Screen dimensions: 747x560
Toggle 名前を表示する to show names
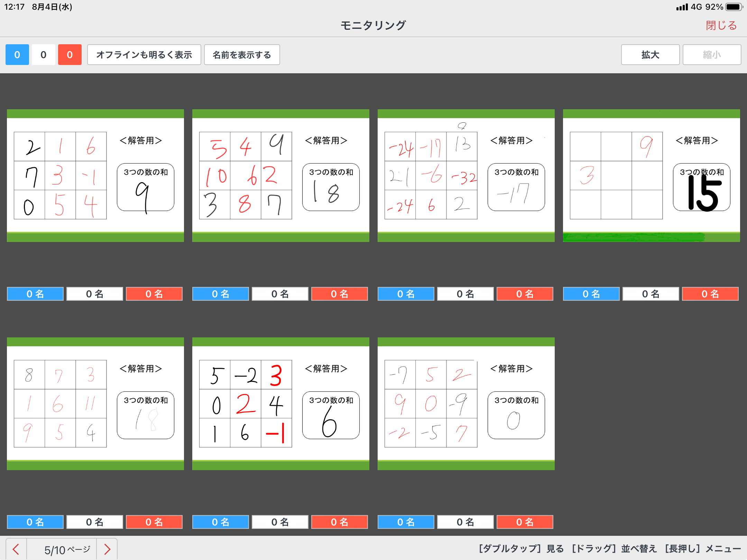point(242,55)
